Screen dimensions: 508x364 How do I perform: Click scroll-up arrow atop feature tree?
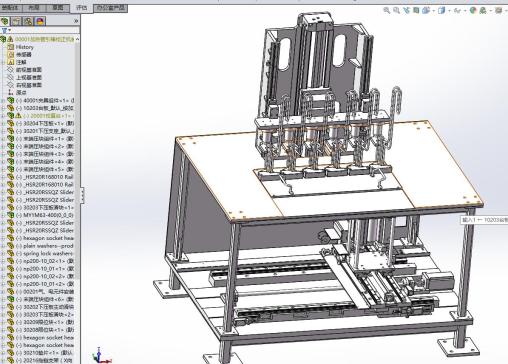(x=77, y=39)
